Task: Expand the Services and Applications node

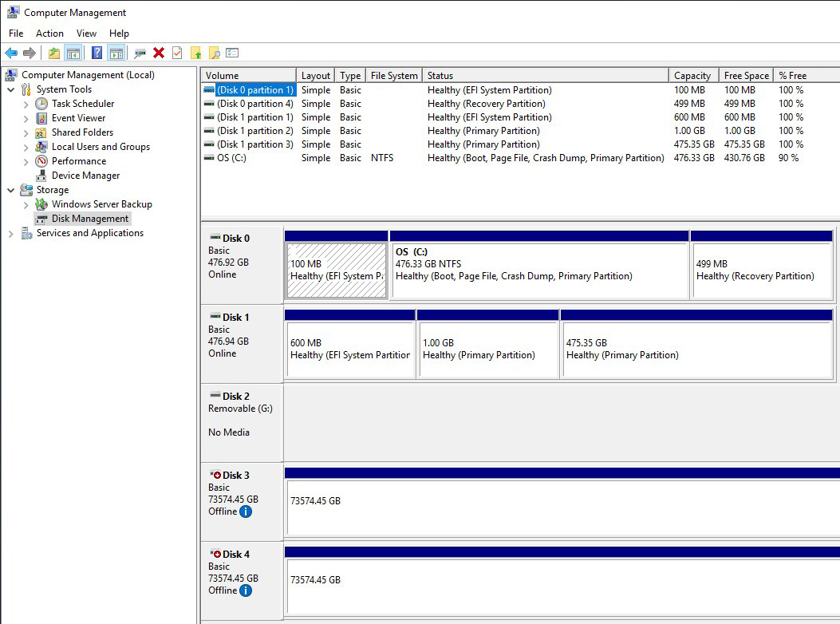Action: 10,233
